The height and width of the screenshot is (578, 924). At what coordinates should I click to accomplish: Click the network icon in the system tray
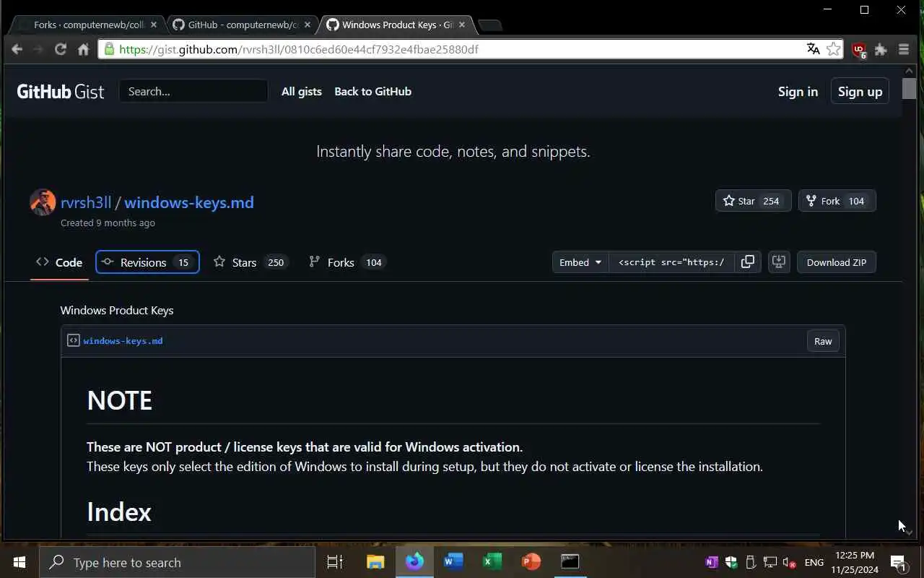click(x=770, y=562)
